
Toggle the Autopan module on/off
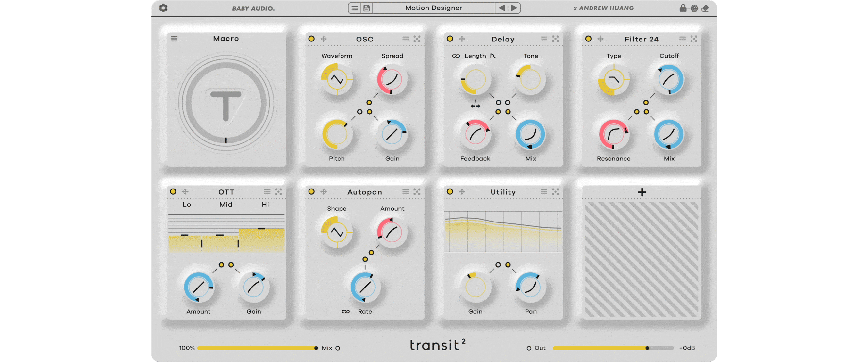pos(311,192)
